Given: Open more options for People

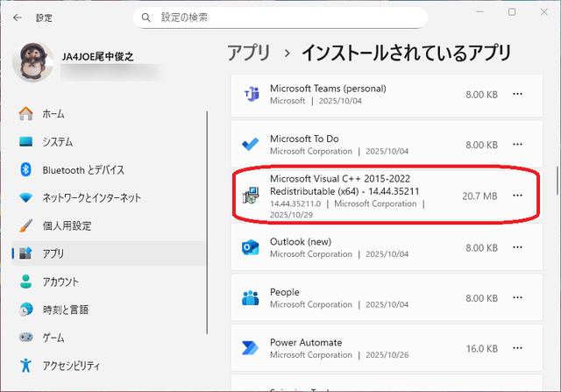Looking at the screenshot, I should click(517, 298).
